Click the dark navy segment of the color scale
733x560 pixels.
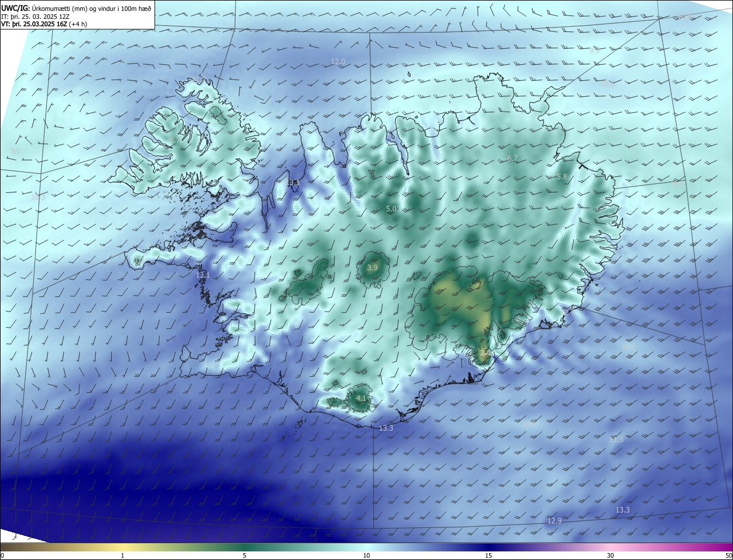coord(488,547)
